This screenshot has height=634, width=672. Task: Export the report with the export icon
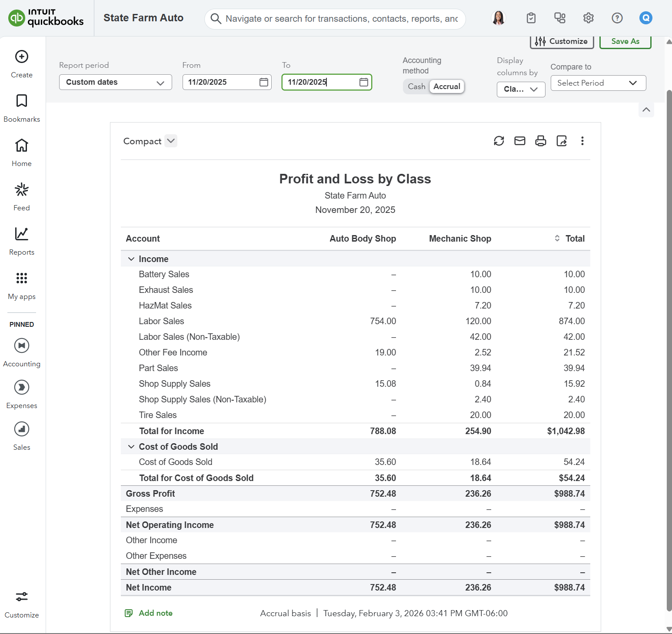(x=561, y=141)
